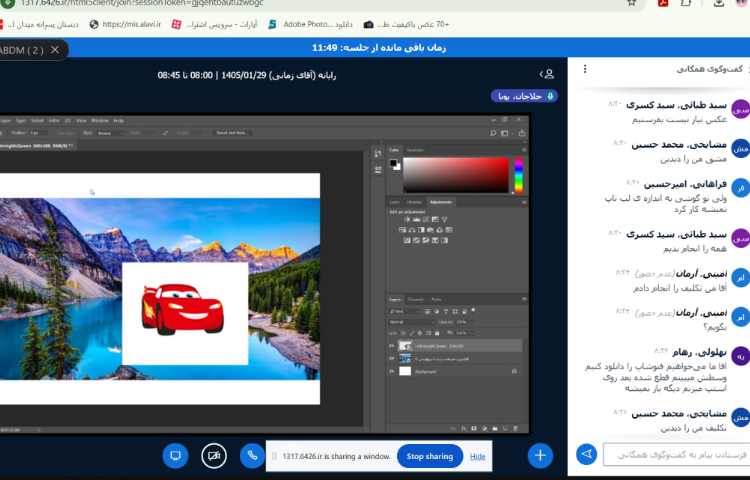Toggle lock transparent pixels in Layers panel
The height and width of the screenshot is (480, 750).
(x=403, y=333)
